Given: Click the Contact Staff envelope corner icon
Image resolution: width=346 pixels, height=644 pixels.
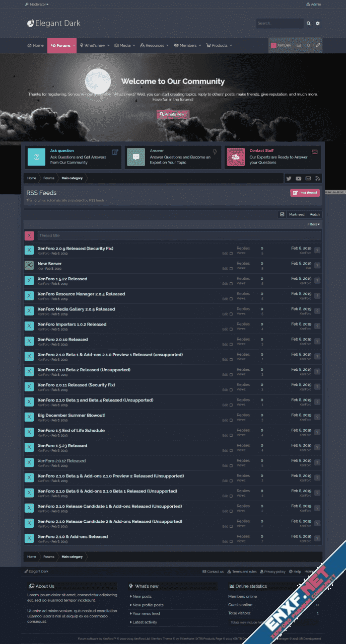Looking at the screenshot, I should coord(315,151).
